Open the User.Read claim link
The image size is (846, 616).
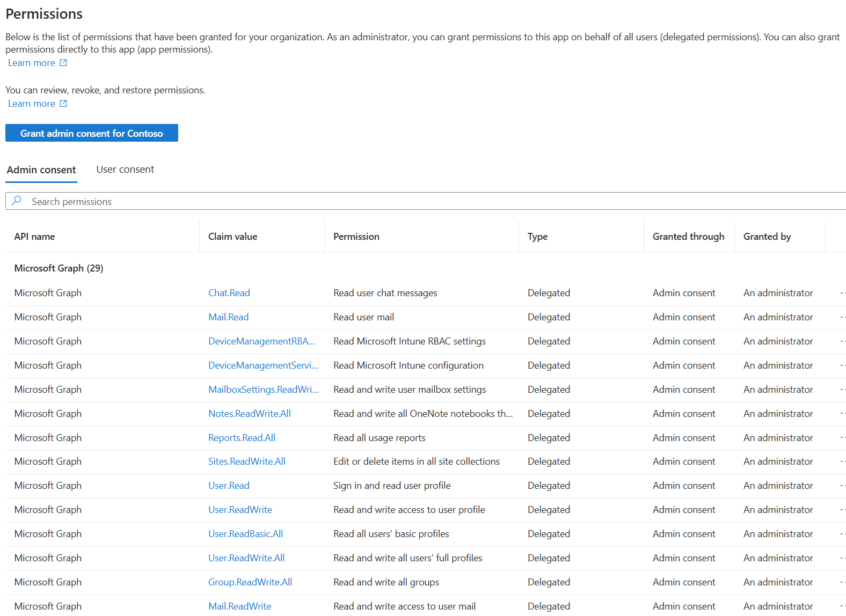click(229, 486)
